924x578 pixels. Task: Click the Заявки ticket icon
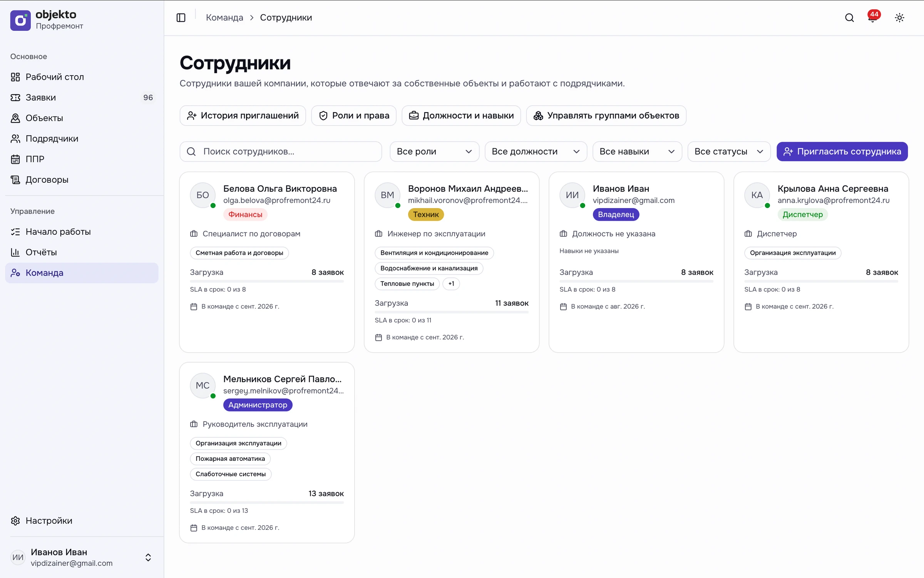[x=15, y=97]
